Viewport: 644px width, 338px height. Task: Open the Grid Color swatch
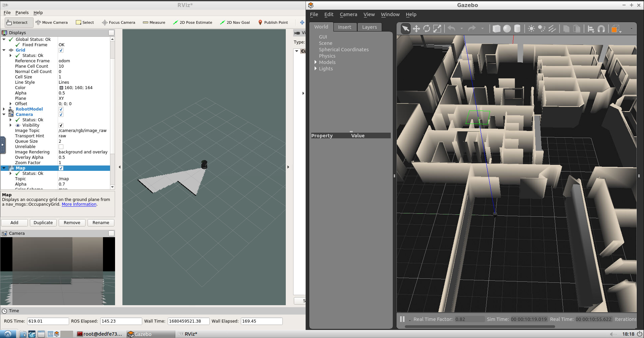(61, 88)
